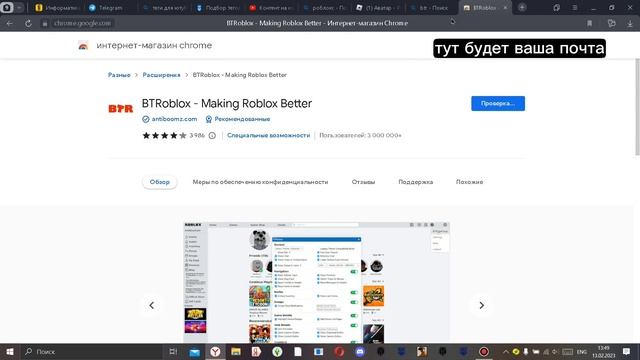Click the Chrome Web Store rainbow logo
This screenshot has width=640, height=360.
pyautogui.click(x=83, y=45)
